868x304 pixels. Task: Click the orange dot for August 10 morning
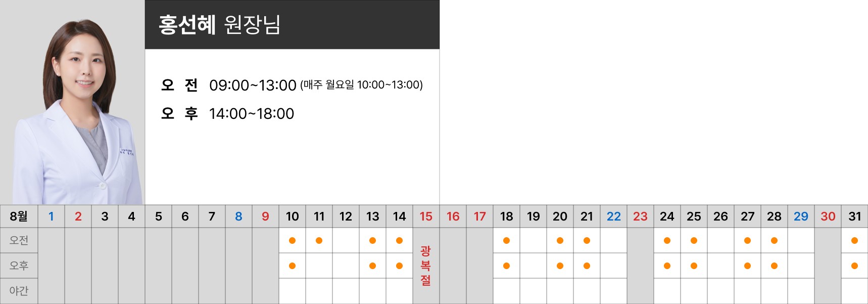click(x=292, y=240)
